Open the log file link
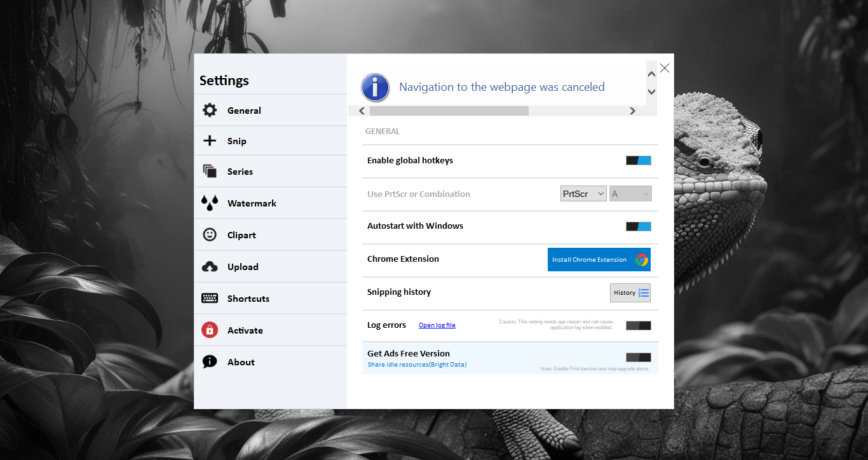The image size is (868, 460). point(437,325)
